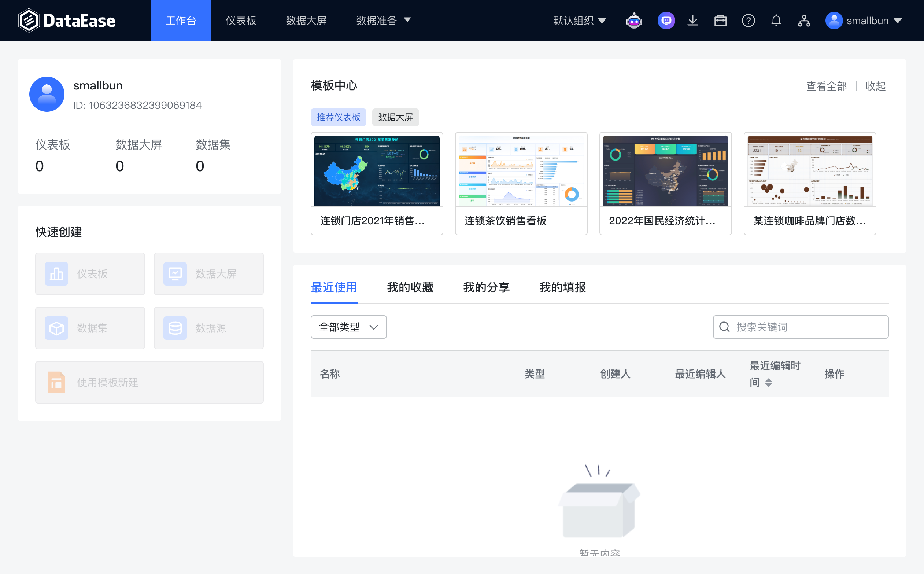
Task: Open the download center icon
Action: 693,21
